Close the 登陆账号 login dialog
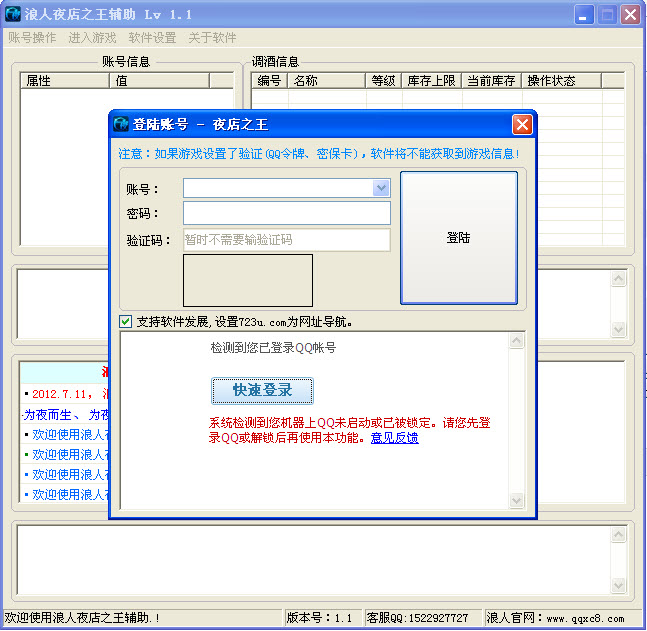Screen dimensions: 647x631 coord(522,125)
